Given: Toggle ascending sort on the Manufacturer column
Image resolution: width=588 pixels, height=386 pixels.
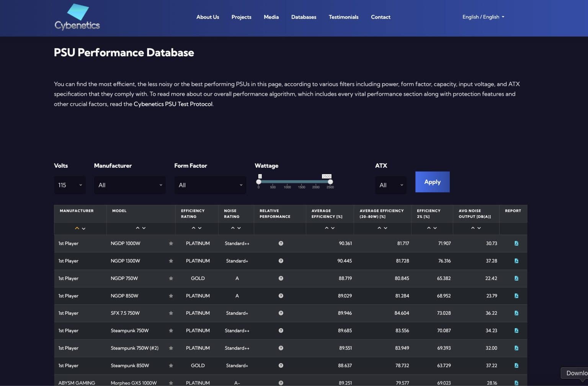Looking at the screenshot, I should pyautogui.click(x=77, y=228).
